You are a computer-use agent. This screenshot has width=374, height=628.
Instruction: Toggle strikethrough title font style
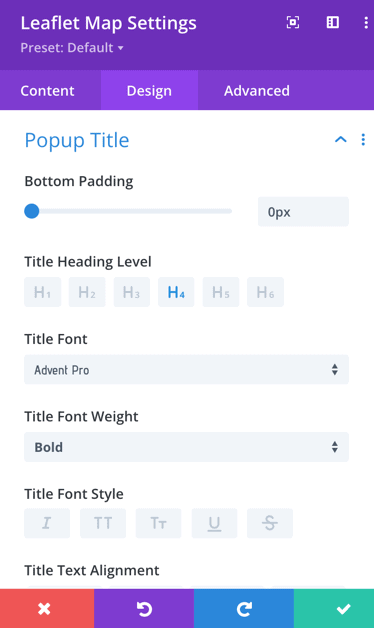(x=270, y=523)
